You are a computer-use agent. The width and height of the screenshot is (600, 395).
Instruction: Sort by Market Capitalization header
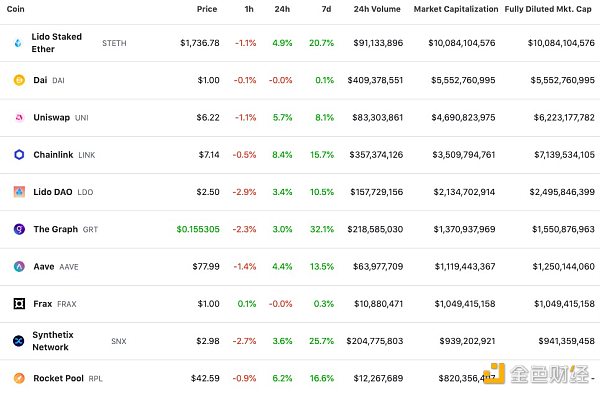coord(456,9)
